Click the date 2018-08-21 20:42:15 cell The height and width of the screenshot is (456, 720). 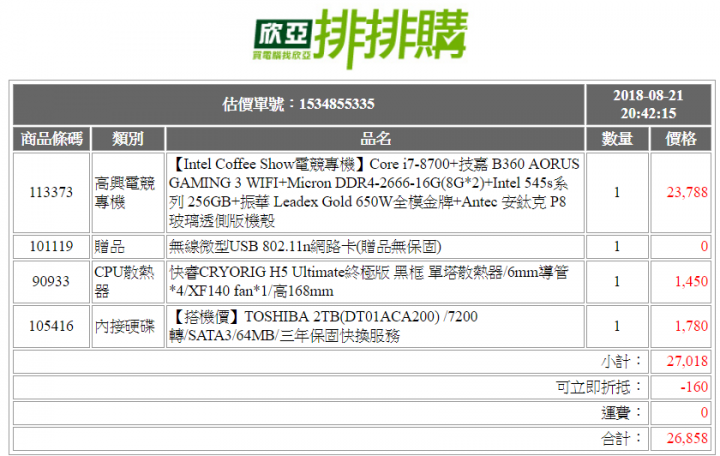(648, 104)
